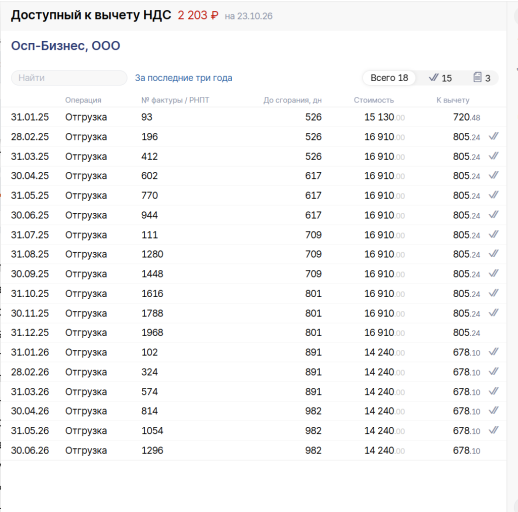Click invoice number '412'
Image resolution: width=518 pixels, height=512 pixels.
149,156
